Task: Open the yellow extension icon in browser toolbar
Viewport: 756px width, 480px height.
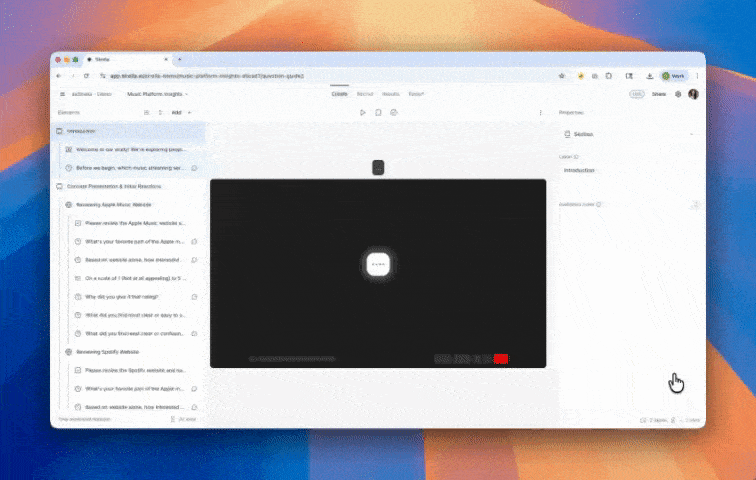Action: [580, 76]
